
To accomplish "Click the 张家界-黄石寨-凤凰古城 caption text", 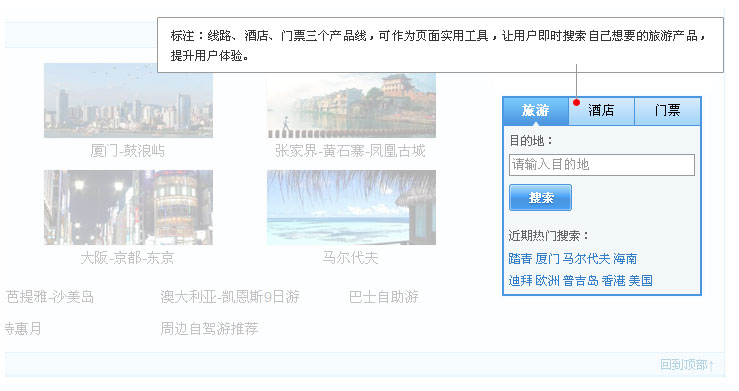I will click(x=351, y=151).
